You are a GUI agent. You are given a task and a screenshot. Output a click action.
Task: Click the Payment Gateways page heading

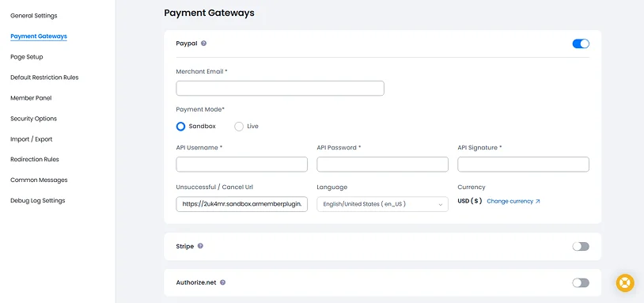209,13
